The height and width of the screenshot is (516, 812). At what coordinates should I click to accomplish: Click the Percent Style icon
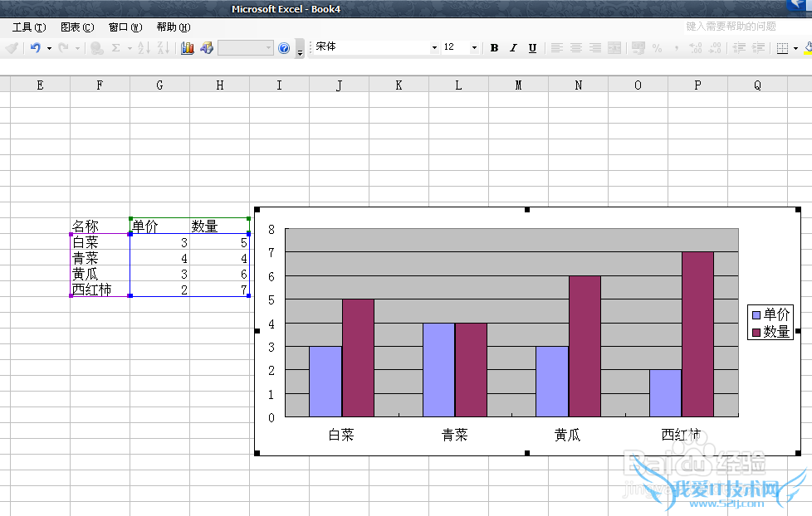[x=657, y=48]
